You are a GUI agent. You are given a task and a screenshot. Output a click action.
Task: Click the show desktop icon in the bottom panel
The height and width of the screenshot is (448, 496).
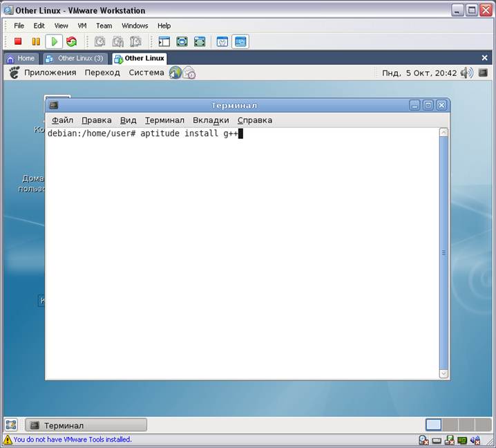(11, 425)
